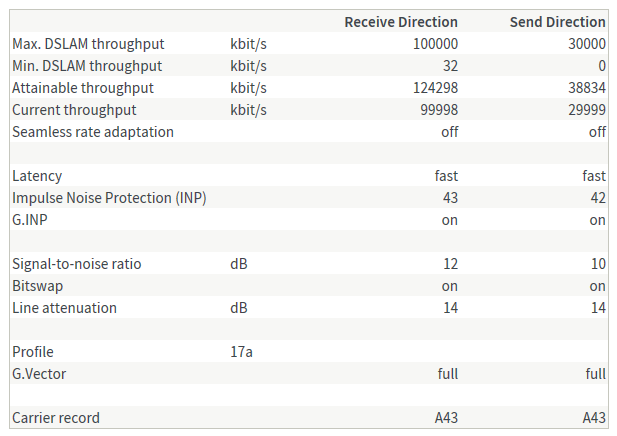This screenshot has width=617, height=436.
Task: Select the Latency row label
Action: pyautogui.click(x=37, y=176)
